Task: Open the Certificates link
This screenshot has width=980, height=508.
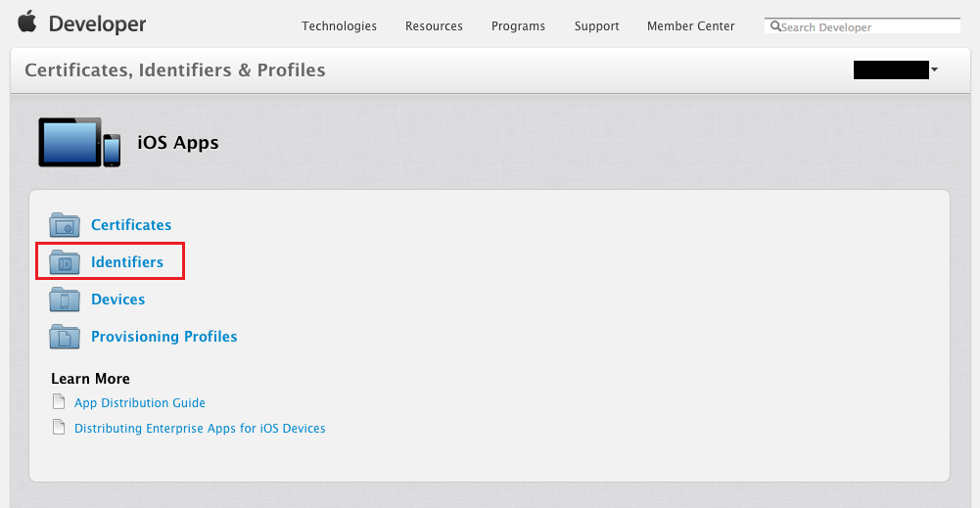Action: [131, 225]
